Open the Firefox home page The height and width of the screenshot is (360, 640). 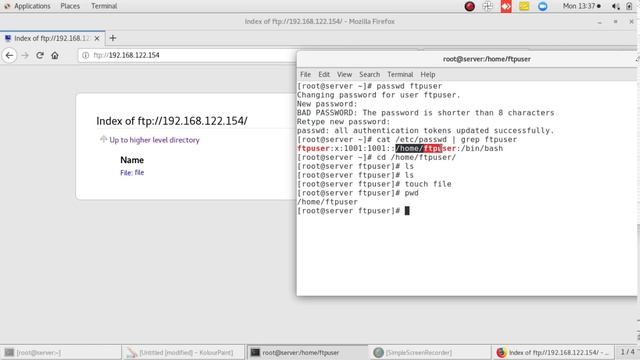55,55
